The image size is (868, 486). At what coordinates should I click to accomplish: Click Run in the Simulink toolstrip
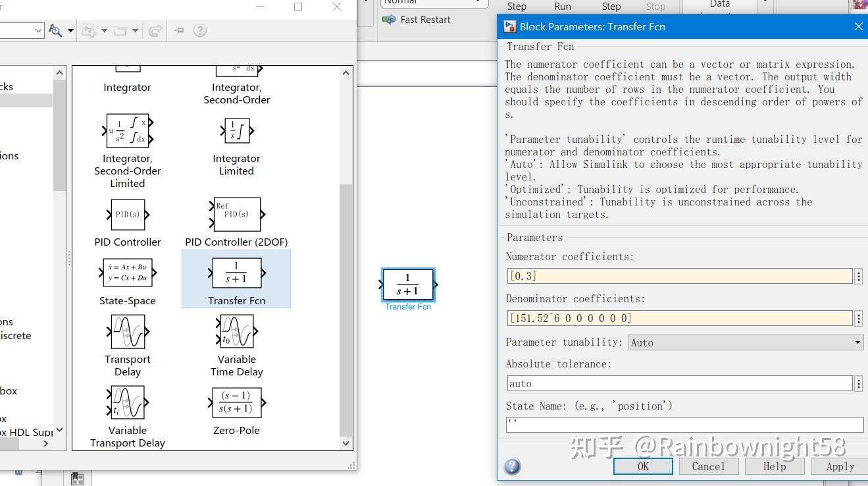point(562,7)
